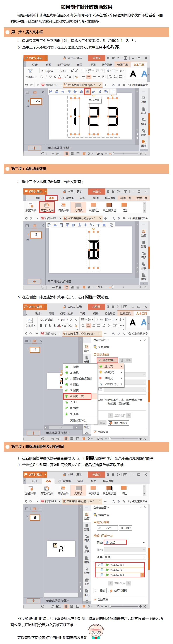The width and height of the screenshot is (173, 644).
Task: Click distribute-horizontally icon in step 1 floating toolbar
Action: (x=94, y=92)
